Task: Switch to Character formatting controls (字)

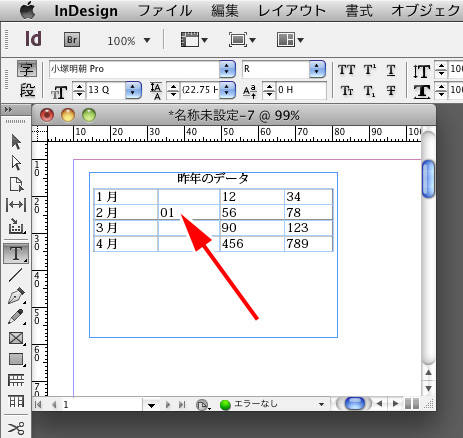Action: pyautogui.click(x=27, y=69)
